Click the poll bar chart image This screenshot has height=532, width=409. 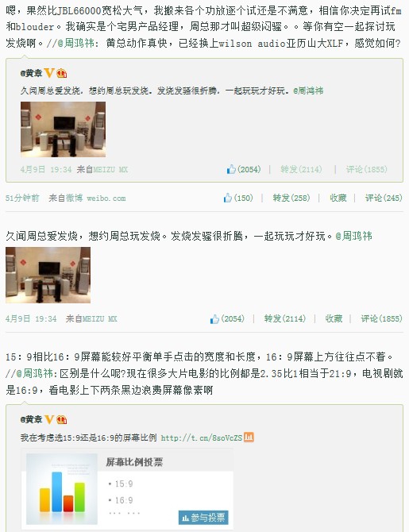(x=62, y=489)
